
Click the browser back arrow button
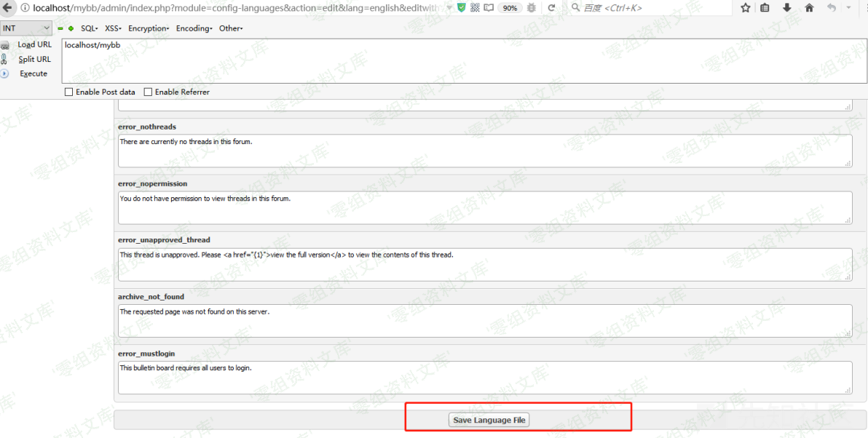[831, 8]
